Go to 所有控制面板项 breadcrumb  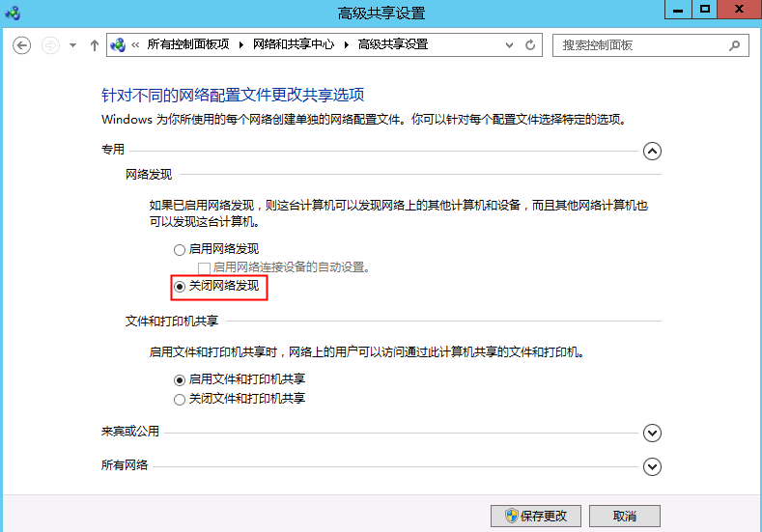coord(188,45)
